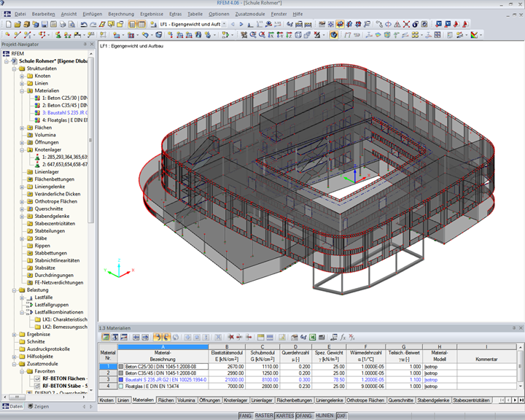The height and width of the screenshot is (420, 525).
Task: Toggle the project navigator panel display button
Action: 133,24
